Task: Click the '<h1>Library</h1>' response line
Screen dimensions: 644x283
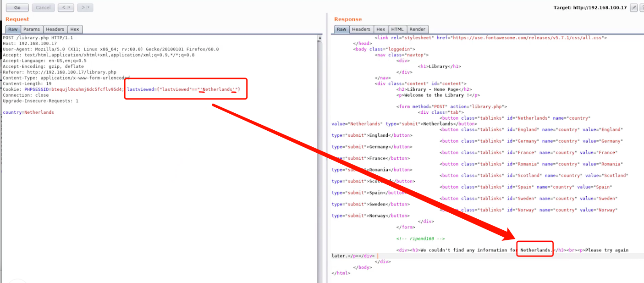Action: [440, 67]
